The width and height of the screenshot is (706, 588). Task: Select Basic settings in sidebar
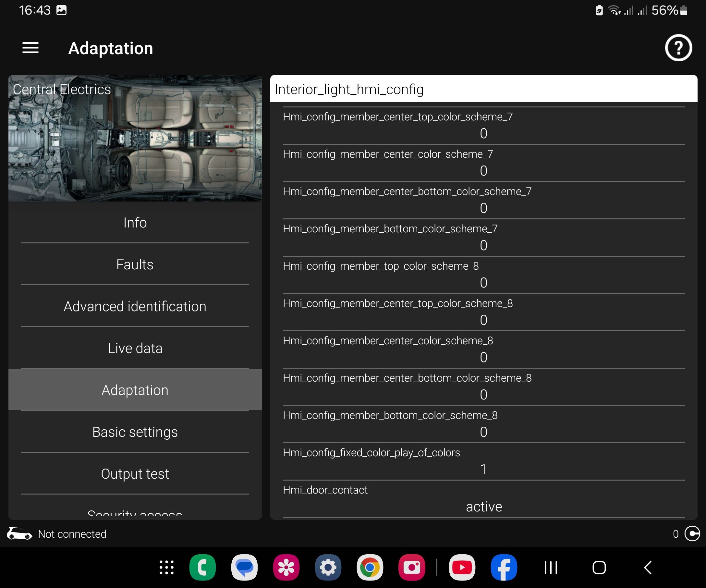(135, 432)
